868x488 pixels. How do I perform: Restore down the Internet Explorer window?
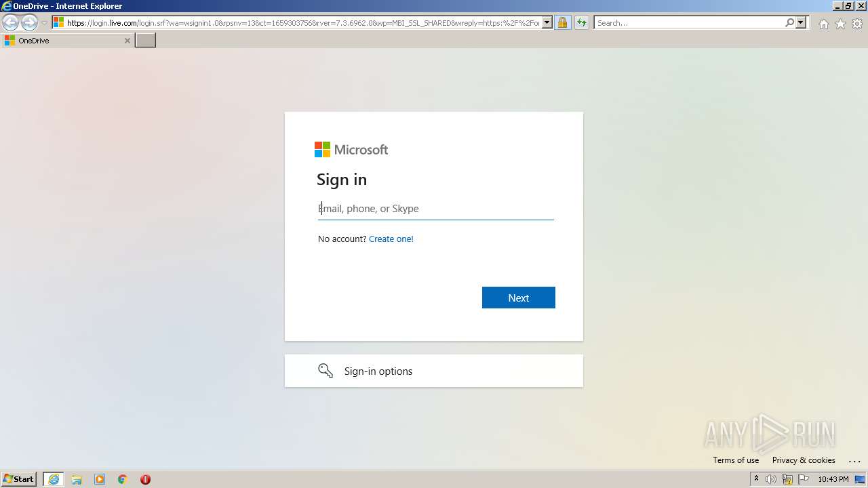pos(848,5)
